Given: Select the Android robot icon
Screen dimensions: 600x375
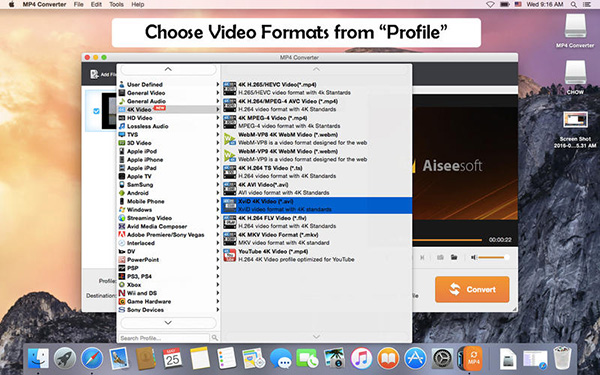Looking at the screenshot, I should coord(122,193).
